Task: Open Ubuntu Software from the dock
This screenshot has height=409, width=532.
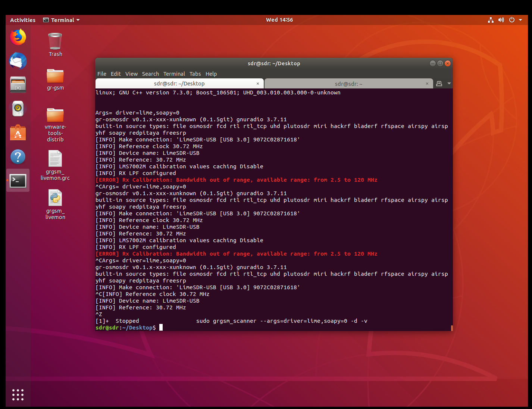Action: 18,133
